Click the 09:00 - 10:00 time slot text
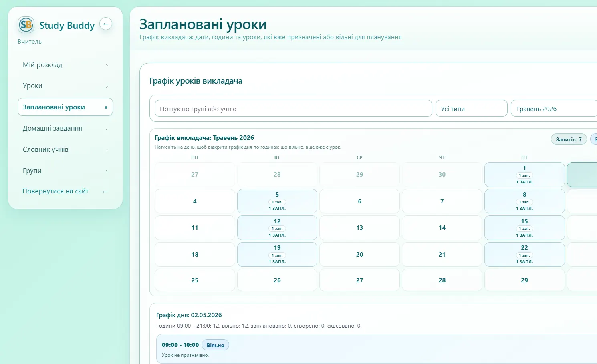The width and height of the screenshot is (597, 364). click(x=180, y=345)
